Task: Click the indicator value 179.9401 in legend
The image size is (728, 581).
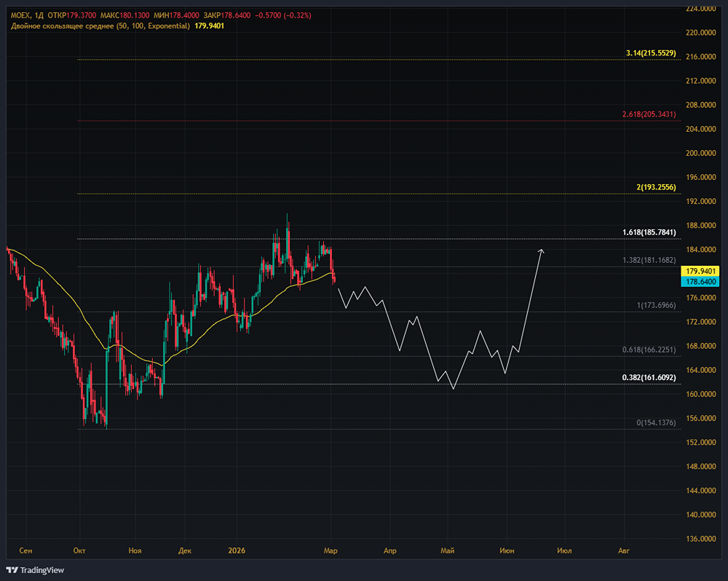Action: point(209,26)
